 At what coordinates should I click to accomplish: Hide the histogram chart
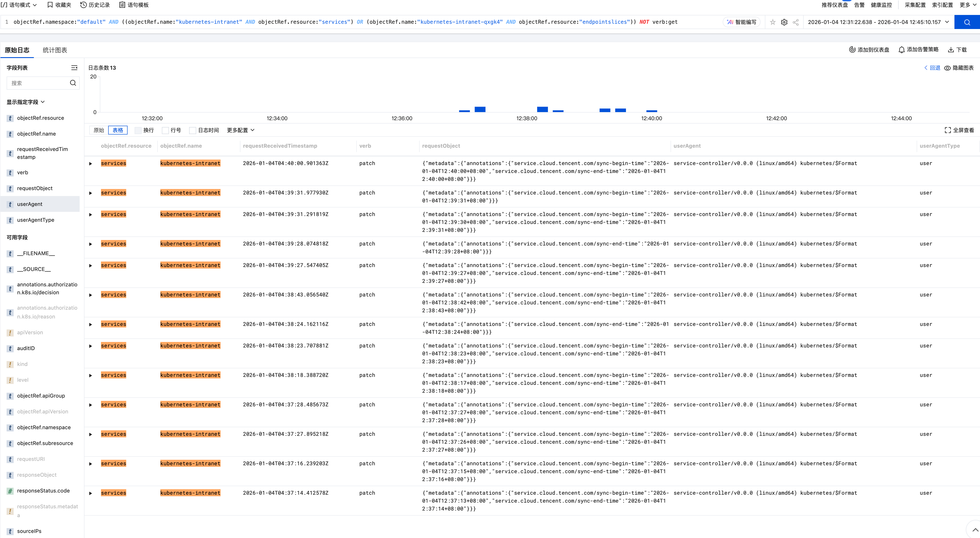(x=959, y=68)
